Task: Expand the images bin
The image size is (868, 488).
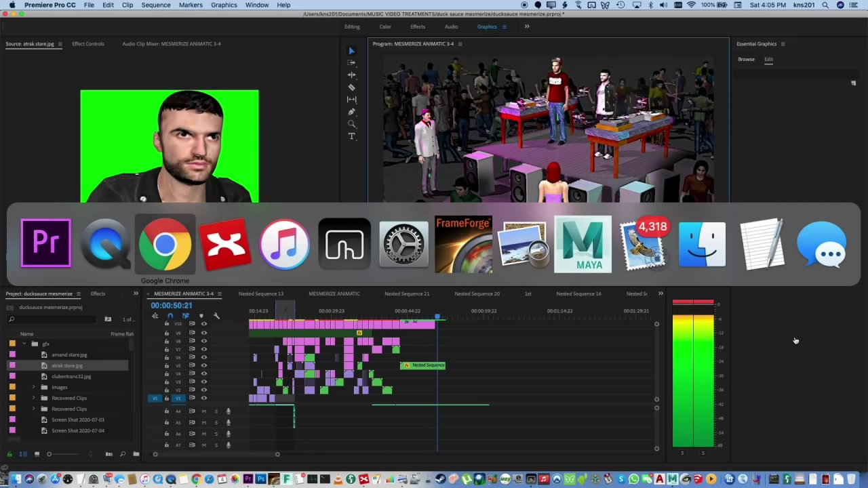Action: [x=34, y=387]
